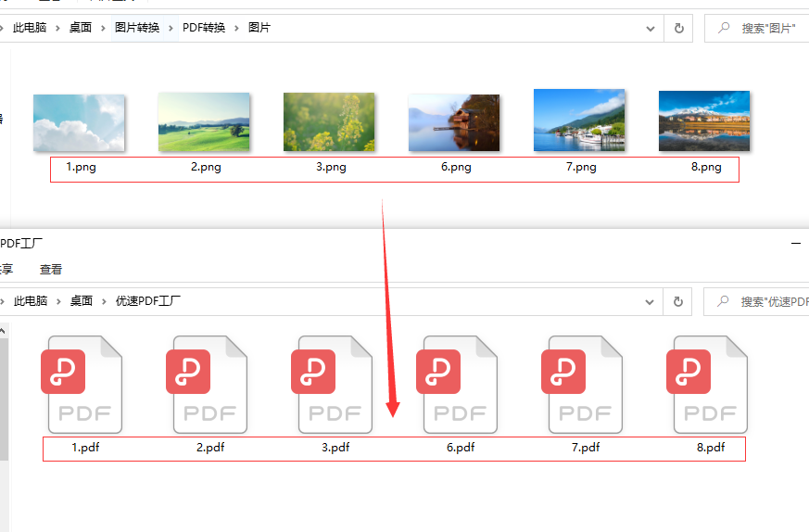Go to 此电脑 in top window breadcrumb

(30, 28)
